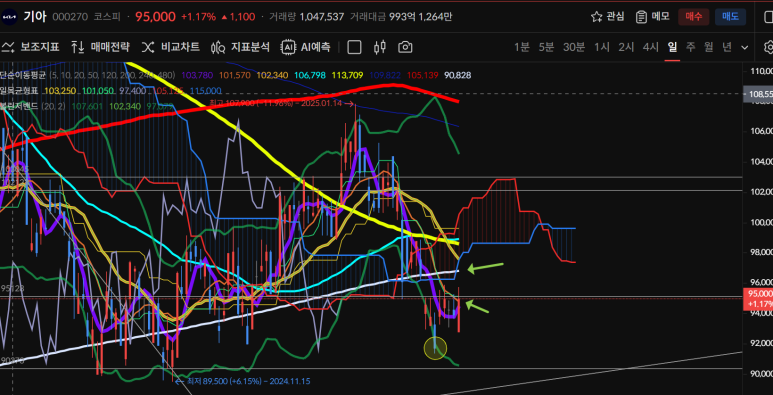Viewport: 773px width, 395px height.
Task: Open the AI예측 chip icon
Action: (288, 47)
